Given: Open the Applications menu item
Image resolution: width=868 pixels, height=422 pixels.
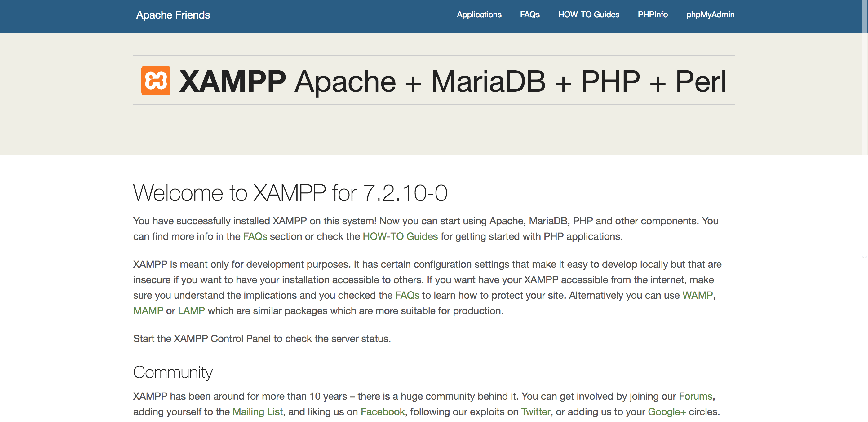Looking at the screenshot, I should 479,14.
